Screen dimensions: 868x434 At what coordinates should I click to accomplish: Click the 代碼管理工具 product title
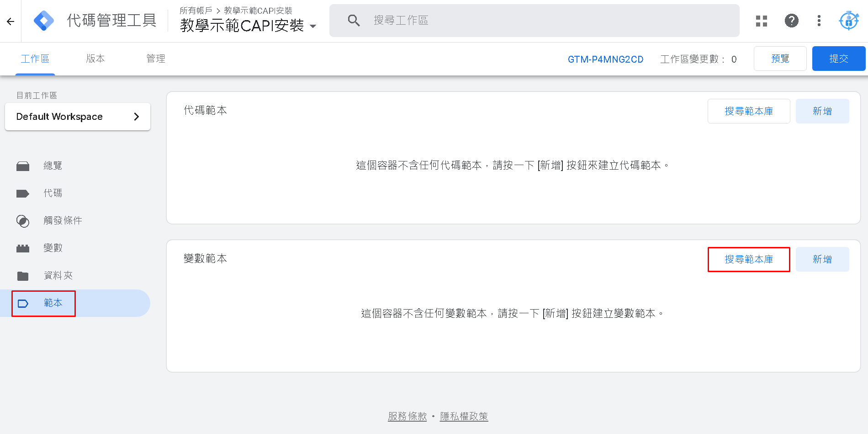click(x=112, y=21)
